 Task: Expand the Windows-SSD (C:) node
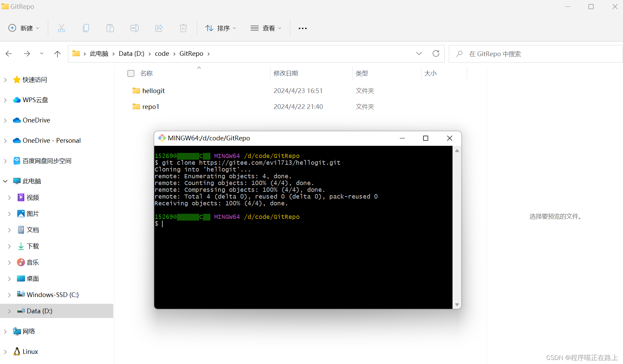pyautogui.click(x=9, y=295)
